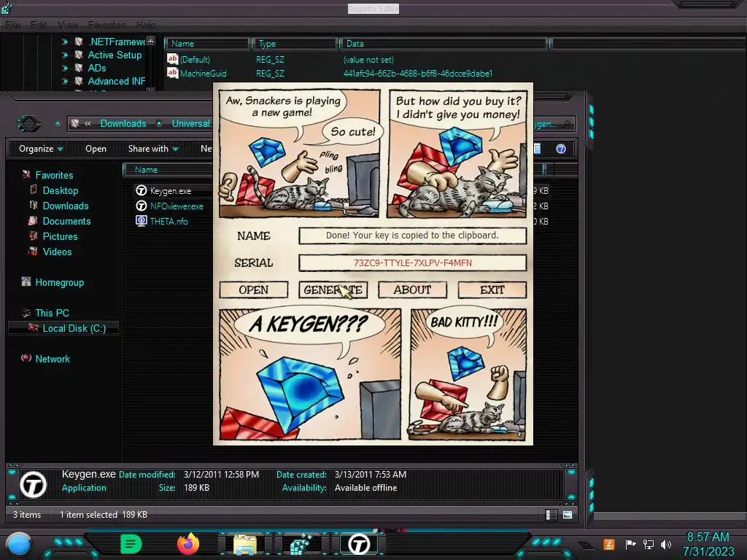Image resolution: width=747 pixels, height=560 pixels.
Task: Click the Keygen.exe file icon in the list
Action: 141,190
